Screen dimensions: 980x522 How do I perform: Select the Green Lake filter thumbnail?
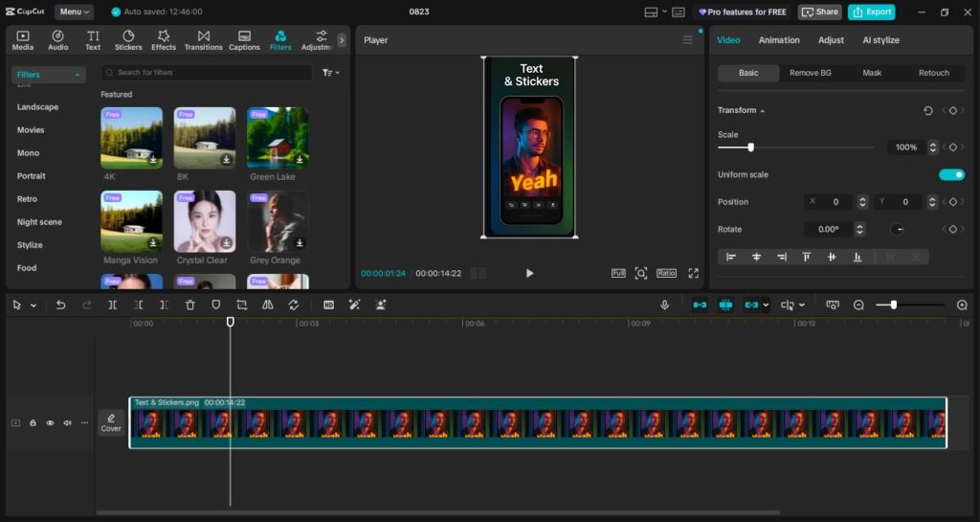coord(278,137)
